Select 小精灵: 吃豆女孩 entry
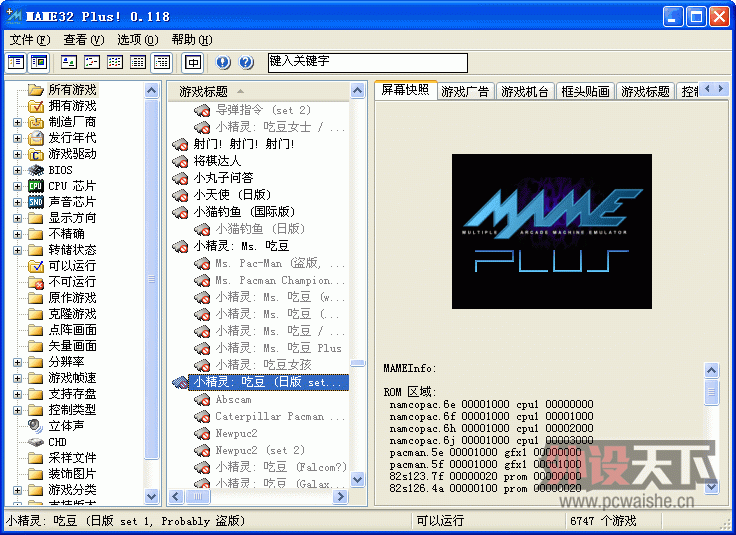736x535 pixels. [263, 365]
